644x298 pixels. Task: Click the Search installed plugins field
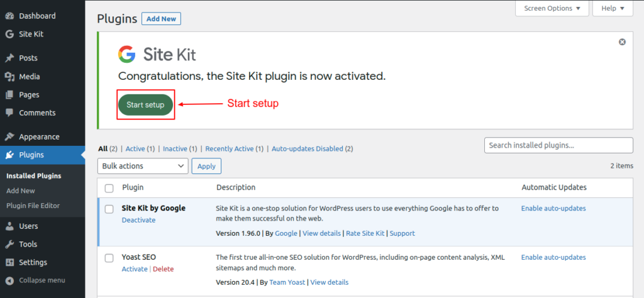[558, 145]
